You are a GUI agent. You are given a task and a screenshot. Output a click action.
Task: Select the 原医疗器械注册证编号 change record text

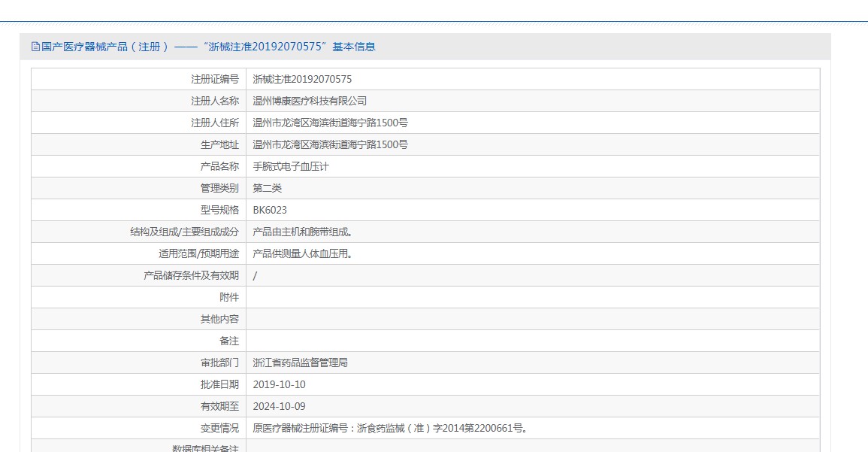pyautogui.click(x=390, y=428)
